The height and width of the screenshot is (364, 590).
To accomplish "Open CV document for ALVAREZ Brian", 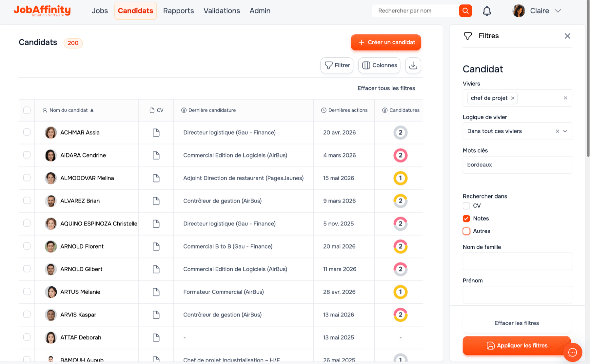I will (156, 201).
